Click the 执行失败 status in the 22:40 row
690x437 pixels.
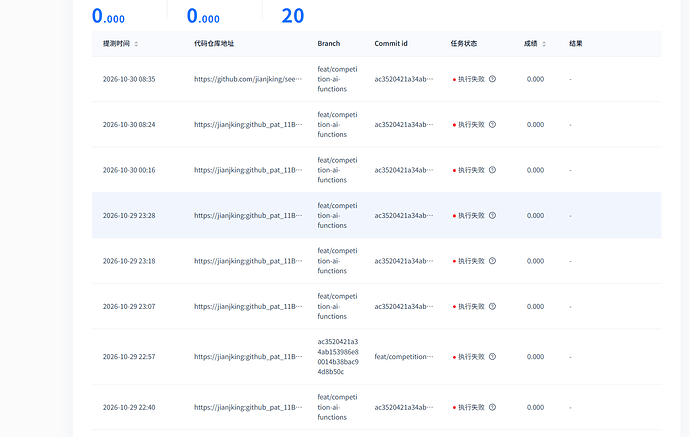pyautogui.click(x=471, y=407)
